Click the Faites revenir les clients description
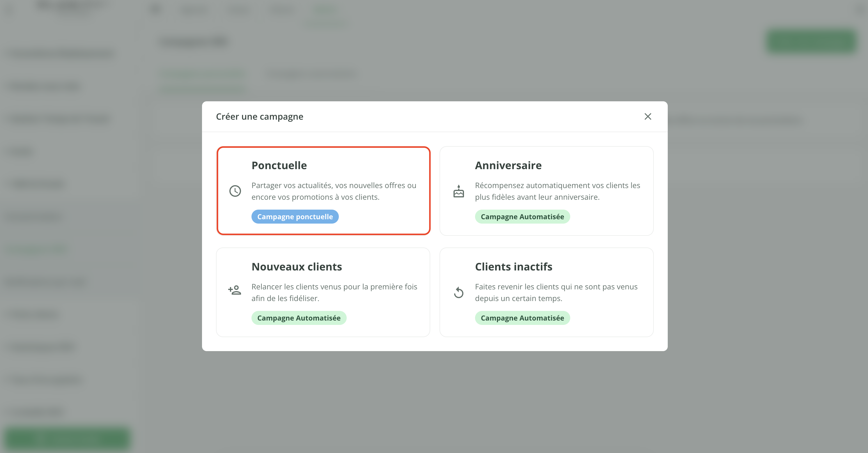This screenshot has height=453, width=868. 556,292
